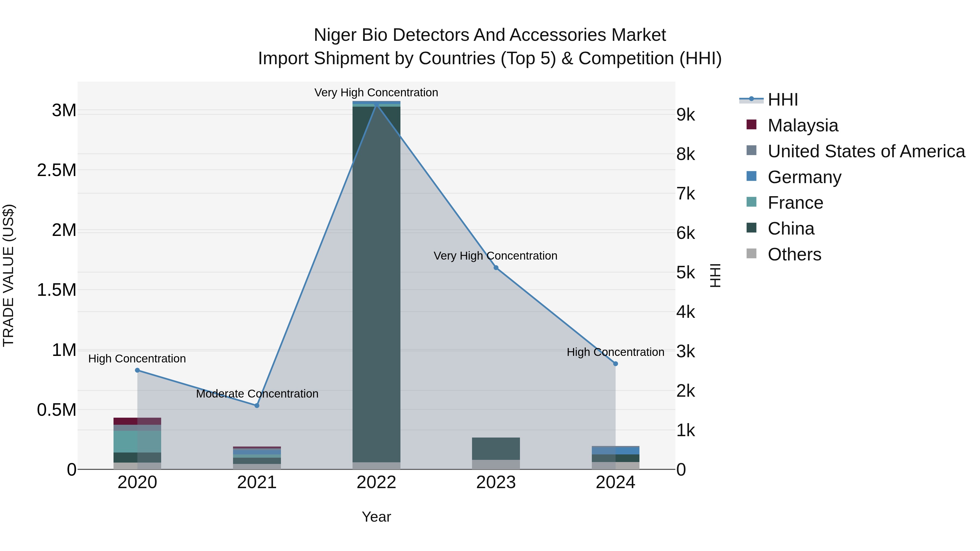980x551 pixels.
Task: Toggle the HHI legend entry
Action: tap(768, 100)
